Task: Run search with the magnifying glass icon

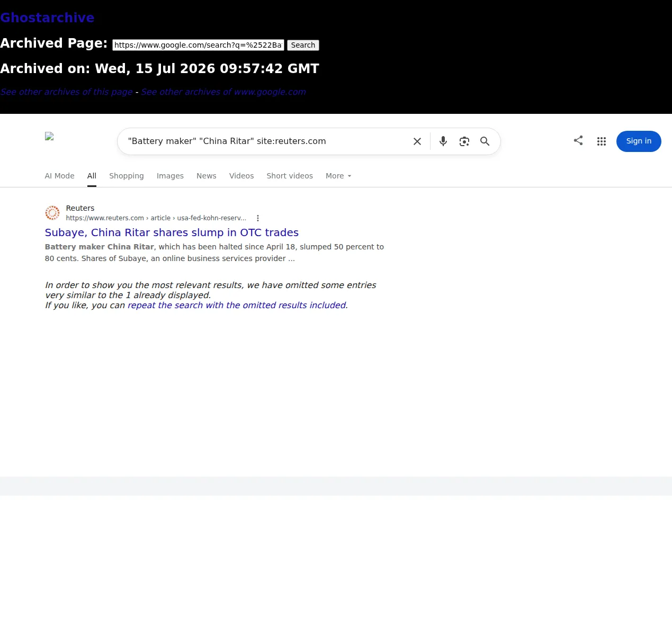Action: click(x=485, y=141)
